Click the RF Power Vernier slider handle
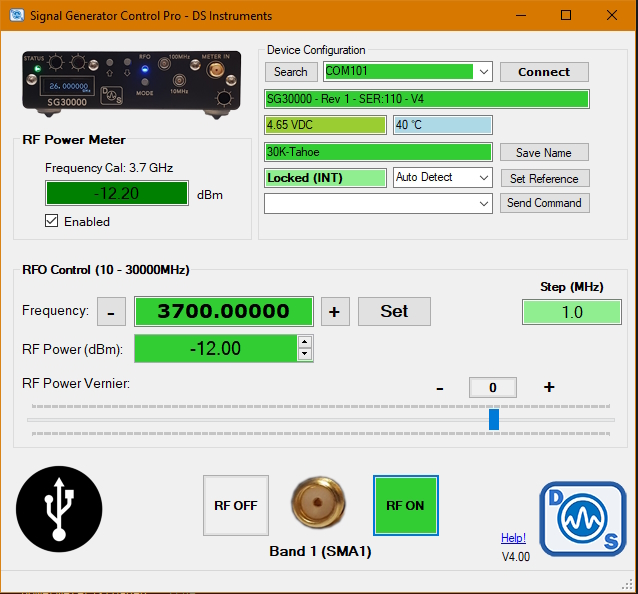This screenshot has width=638, height=594. (494, 420)
